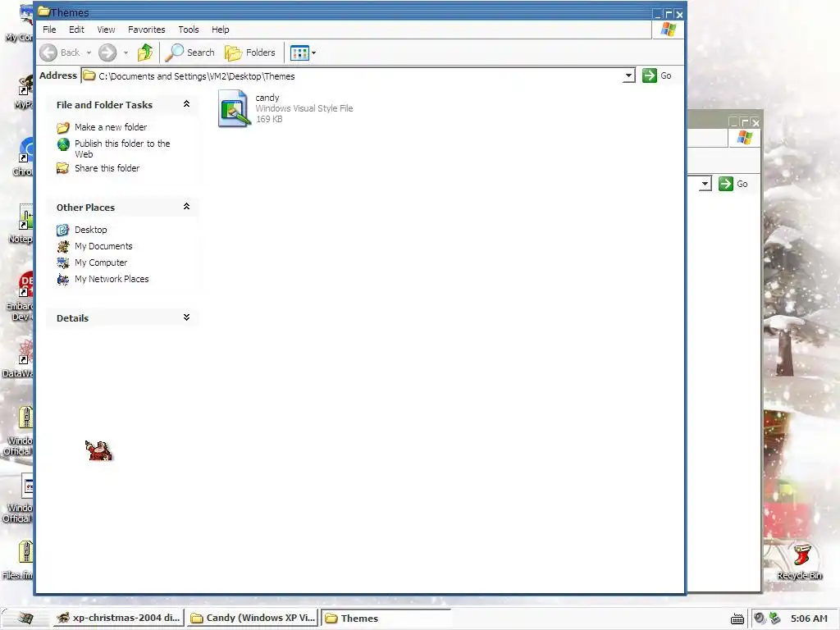The image size is (840, 630).
Task: Go to My Documents link
Action: (103, 246)
